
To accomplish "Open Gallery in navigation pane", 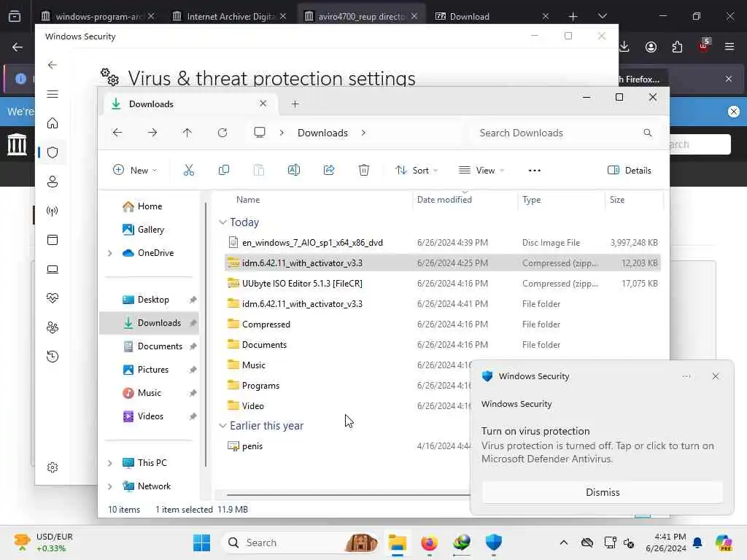I will click(150, 230).
